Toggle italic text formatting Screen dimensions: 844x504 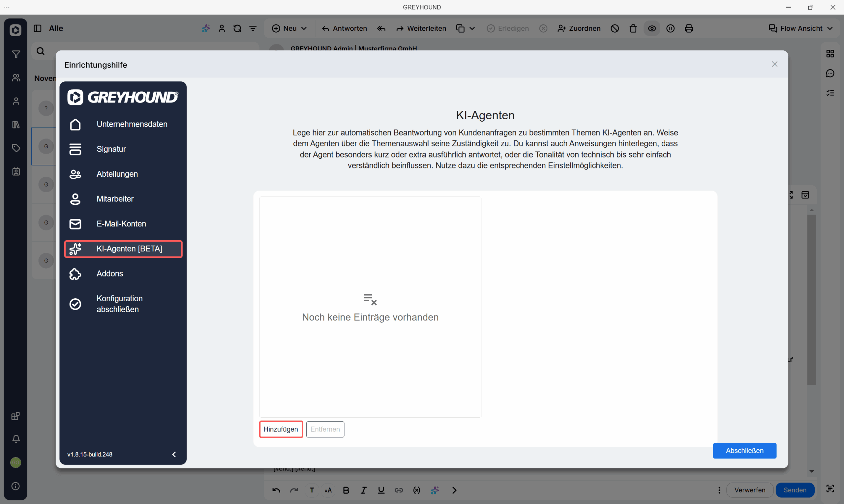pyautogui.click(x=363, y=490)
